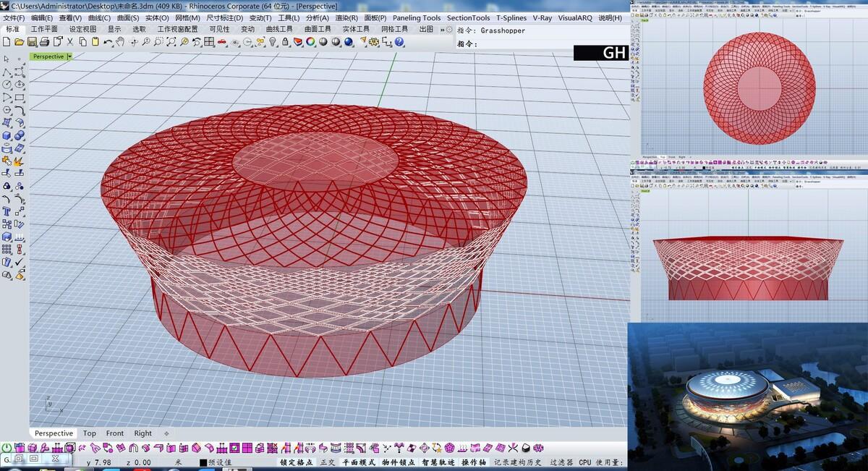Click the black layer color swatch
Viewport: 868px width, 471px height.
203,462
